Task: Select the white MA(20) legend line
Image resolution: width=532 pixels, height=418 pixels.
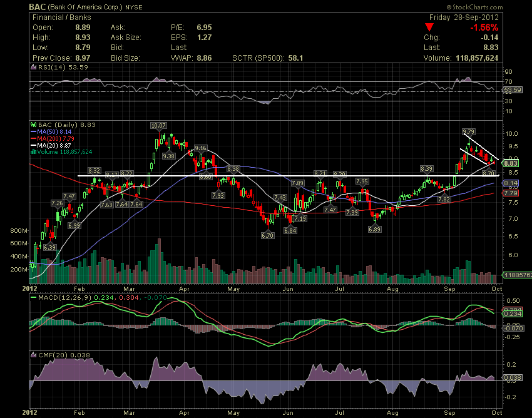Action: [x=33, y=145]
